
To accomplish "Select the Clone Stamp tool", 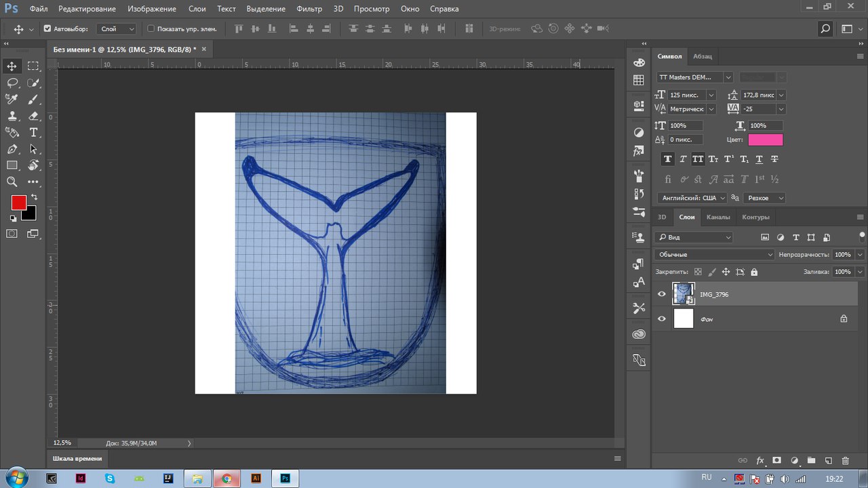I will [x=12, y=116].
